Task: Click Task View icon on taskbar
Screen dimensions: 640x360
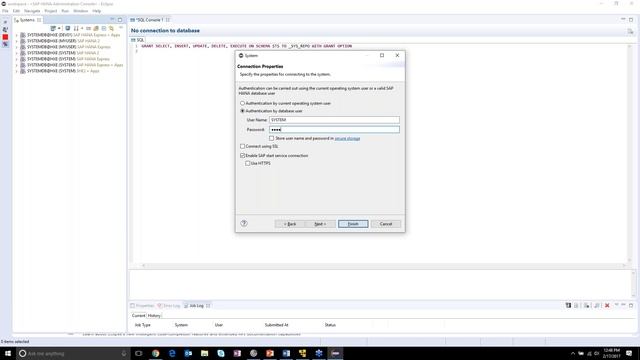Action: (139, 353)
